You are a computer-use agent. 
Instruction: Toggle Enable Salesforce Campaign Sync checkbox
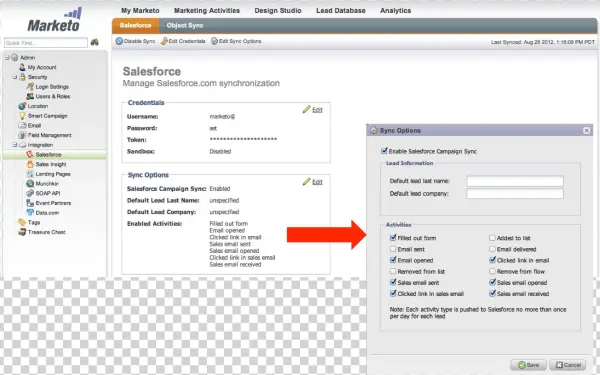point(384,151)
